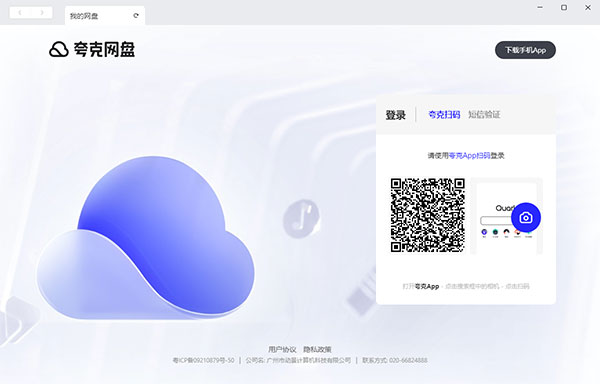Click the 夸克App扫码 blue link text

click(x=470, y=156)
